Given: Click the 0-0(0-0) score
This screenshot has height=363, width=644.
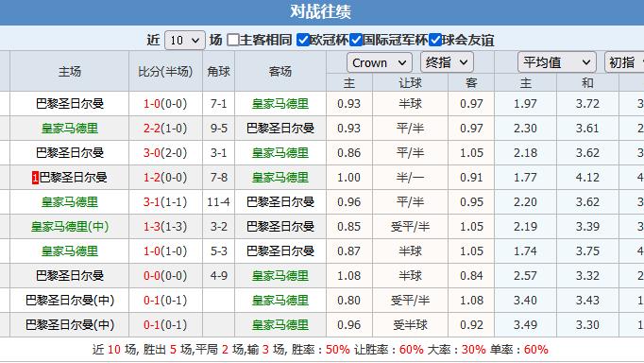Looking at the screenshot, I should pos(165,276).
